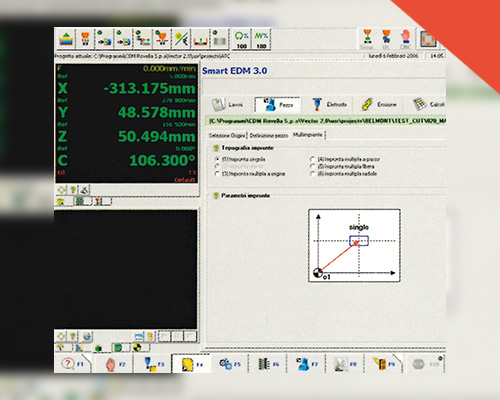
Task: Select (5) Impronta multipla libera option
Action: (x=343, y=166)
